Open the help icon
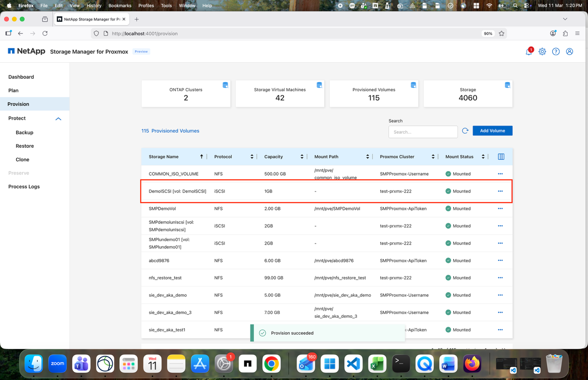Image resolution: width=588 pixels, height=380 pixels. tap(556, 51)
